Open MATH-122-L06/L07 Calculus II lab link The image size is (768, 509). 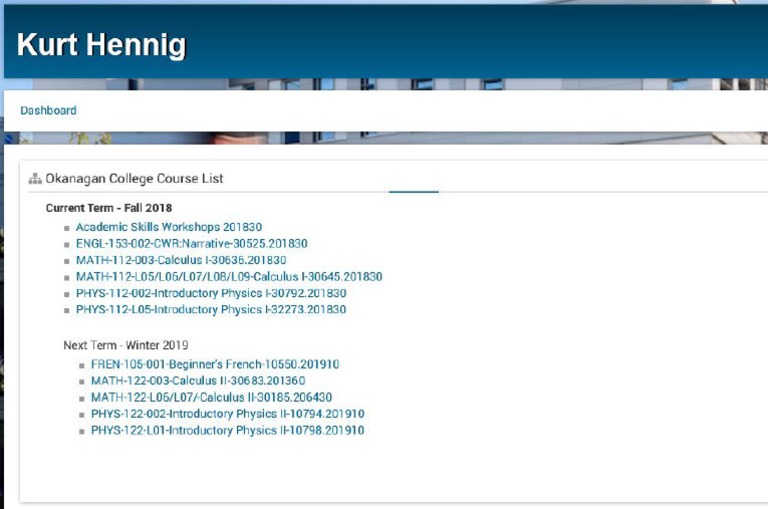[211, 397]
